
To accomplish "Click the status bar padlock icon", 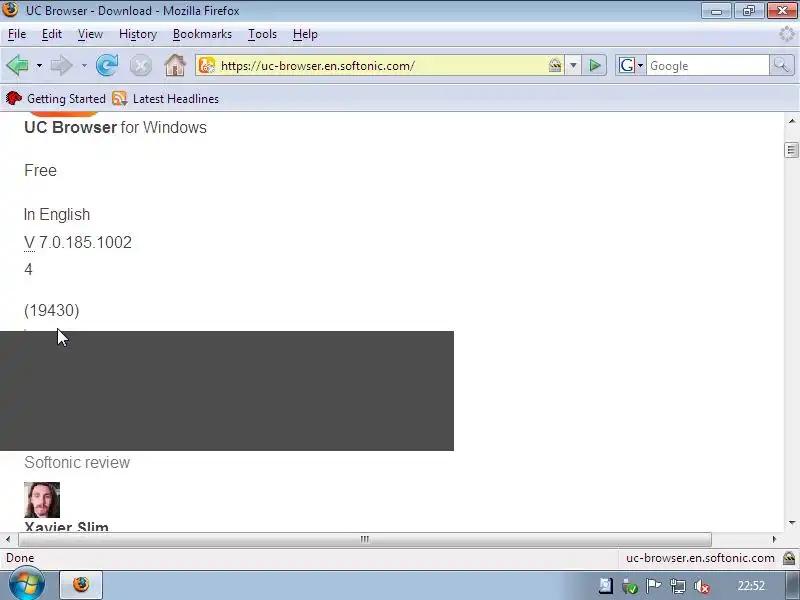I will click(789, 558).
